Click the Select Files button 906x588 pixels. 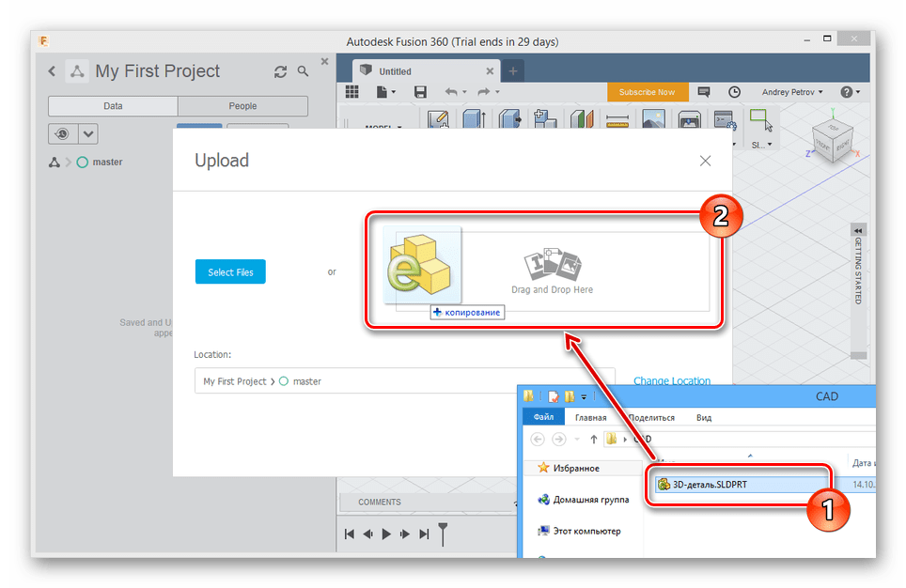click(x=230, y=272)
